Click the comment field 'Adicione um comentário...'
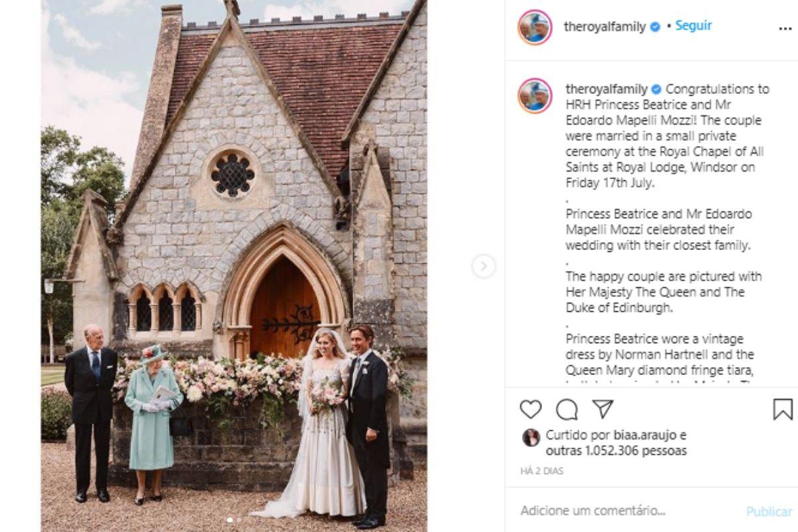 point(593,511)
